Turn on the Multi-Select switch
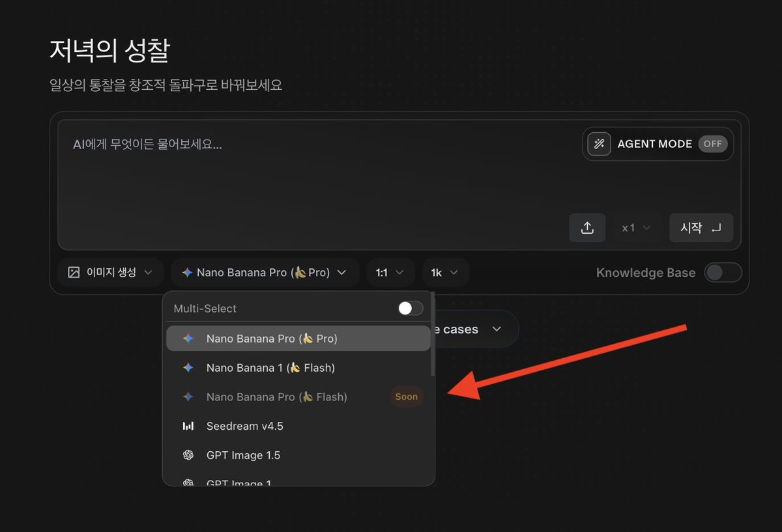This screenshot has height=532, width=782. tap(411, 308)
